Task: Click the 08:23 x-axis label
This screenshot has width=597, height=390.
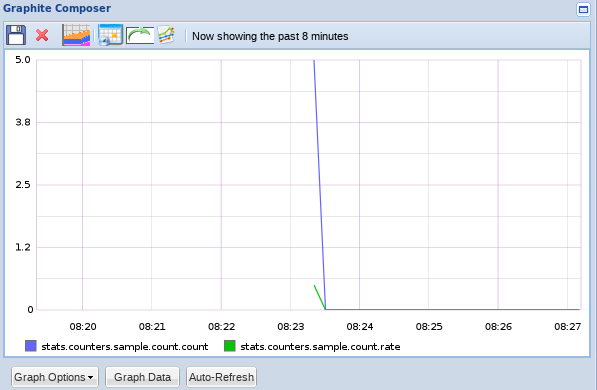Action: pyautogui.click(x=291, y=326)
